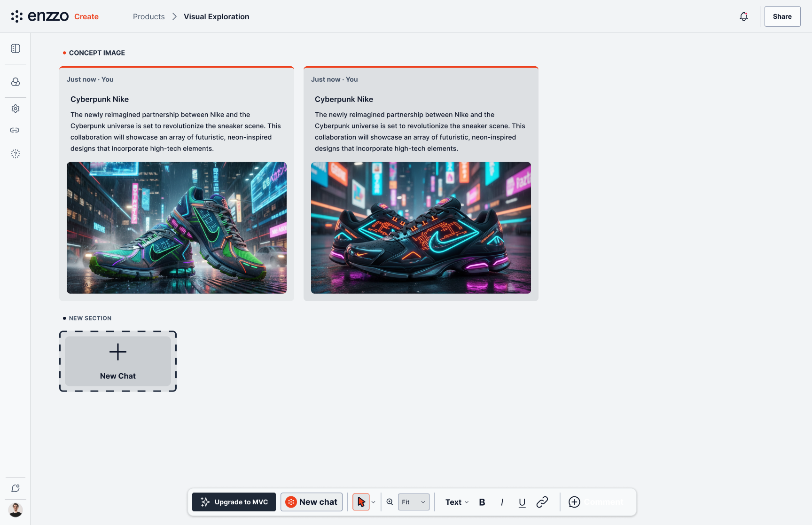Open the sidebar panel toggle icon
Viewport: 812px width, 525px height.
16,48
